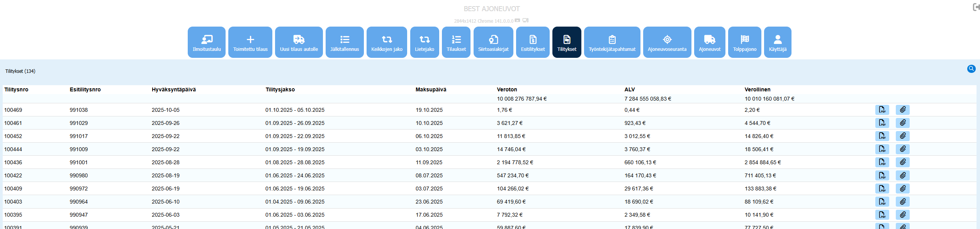Switch to Esitilitykset tab

533,42
